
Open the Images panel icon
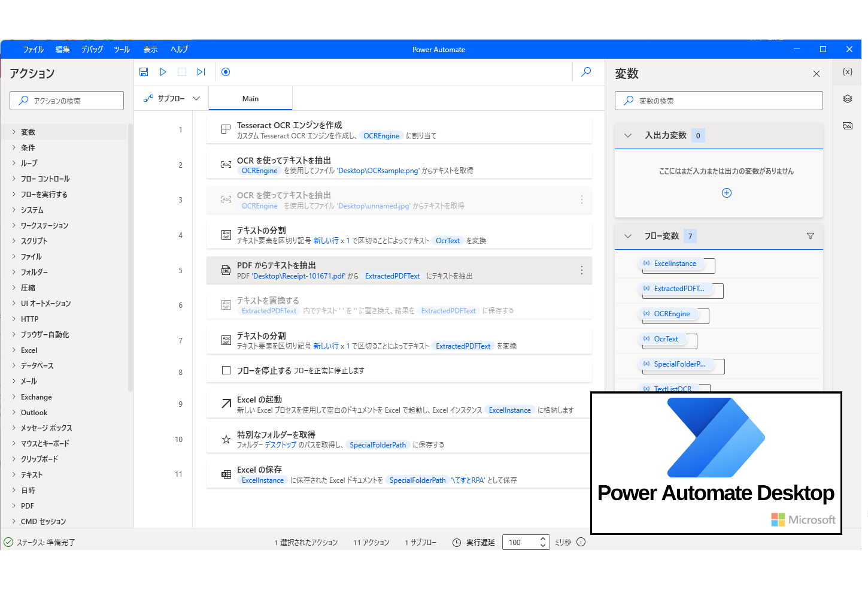pyautogui.click(x=848, y=126)
